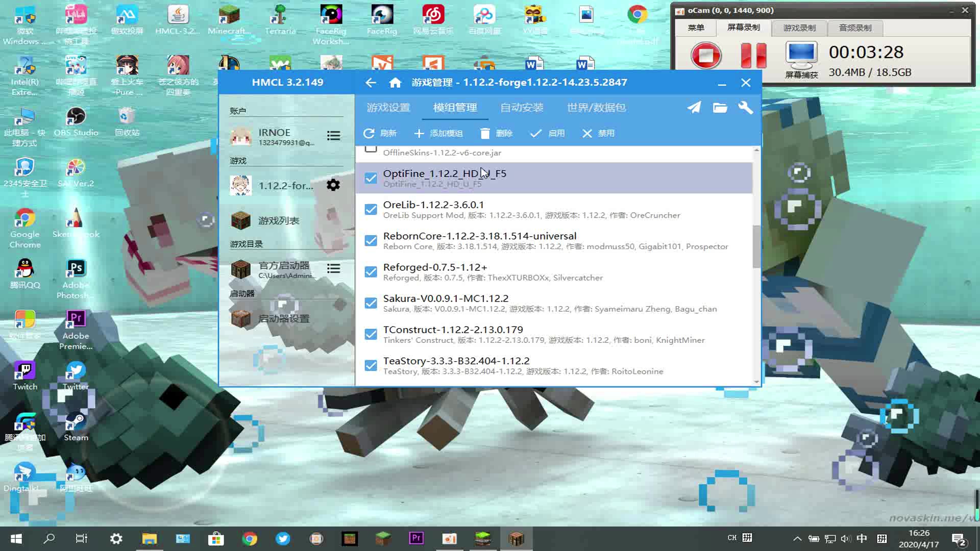The image size is (980, 551).
Task: Click mod list vertical scrollbar thumb
Action: (756, 246)
